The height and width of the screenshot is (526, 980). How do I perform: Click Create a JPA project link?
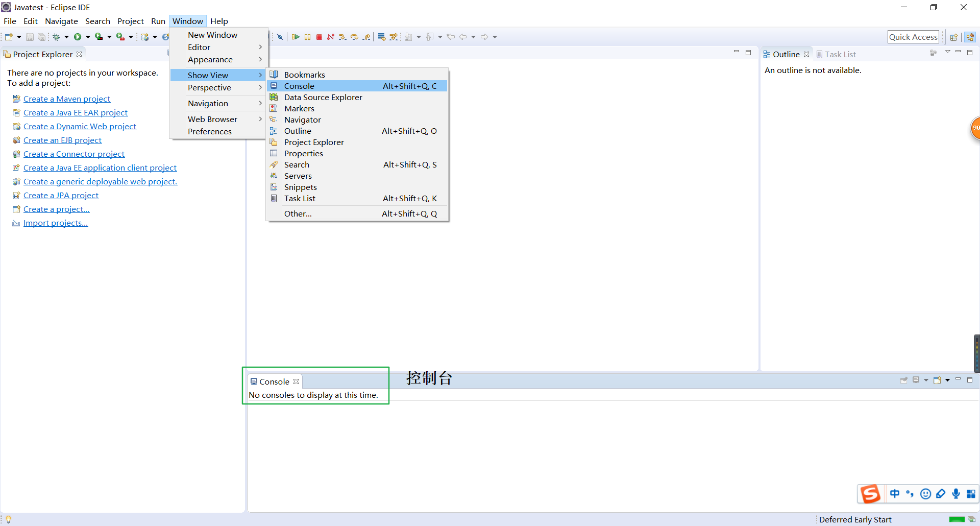click(x=61, y=195)
